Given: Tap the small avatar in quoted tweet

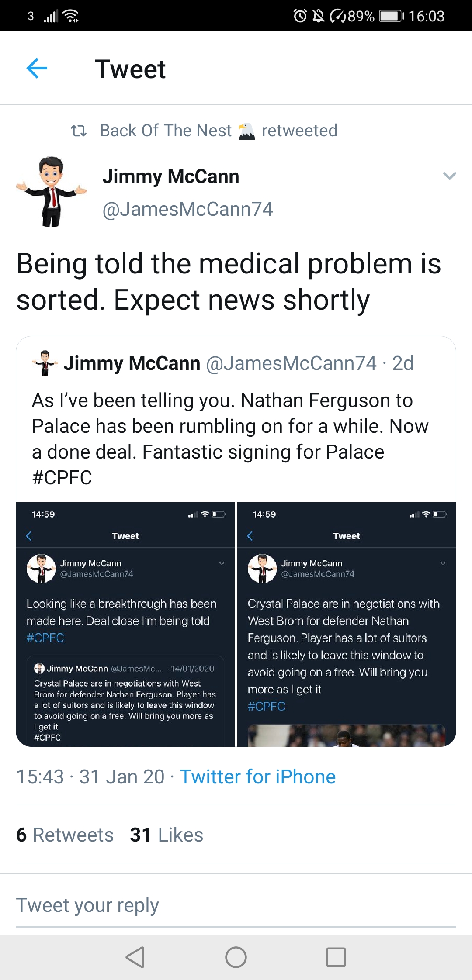Looking at the screenshot, I should click(45, 363).
